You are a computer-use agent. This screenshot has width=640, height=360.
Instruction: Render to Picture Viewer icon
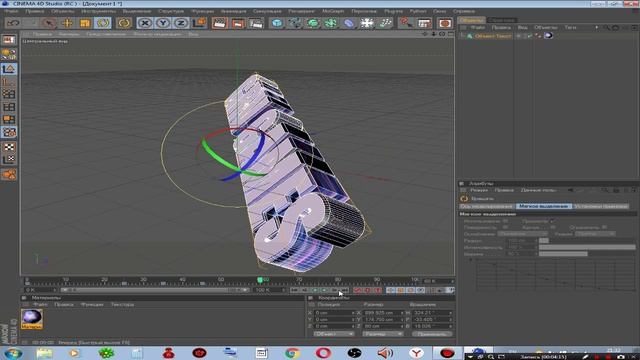238,23
